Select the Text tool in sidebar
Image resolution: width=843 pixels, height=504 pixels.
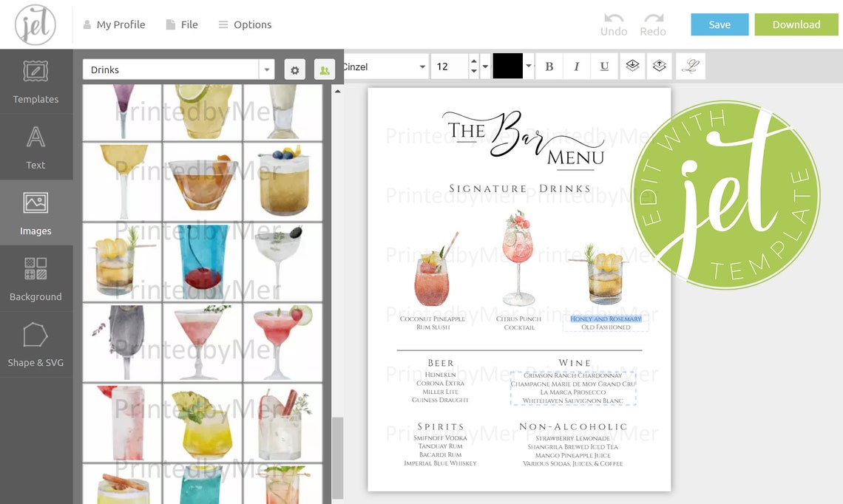click(x=35, y=147)
